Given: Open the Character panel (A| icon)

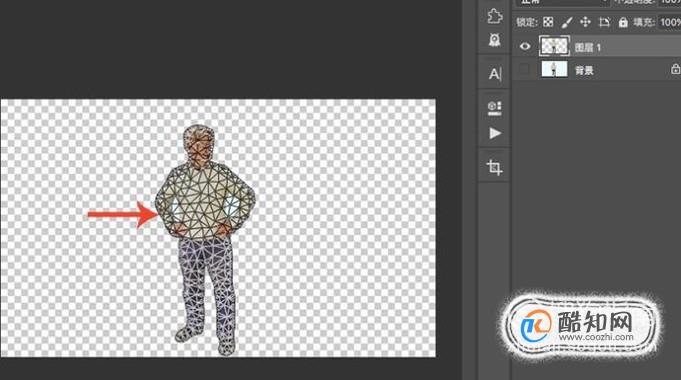Looking at the screenshot, I should [495, 74].
